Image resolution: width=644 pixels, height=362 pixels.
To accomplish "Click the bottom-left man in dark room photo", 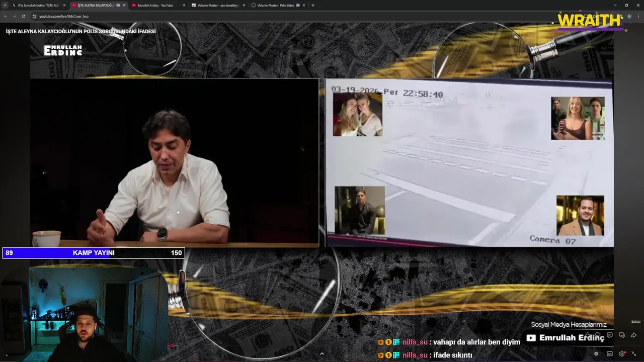I will pos(360,210).
